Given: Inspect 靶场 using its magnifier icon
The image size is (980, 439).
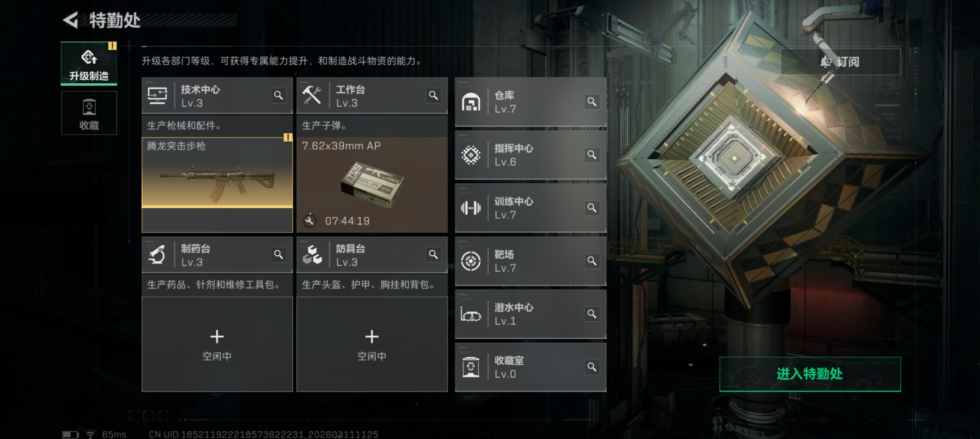Looking at the screenshot, I should [592, 261].
